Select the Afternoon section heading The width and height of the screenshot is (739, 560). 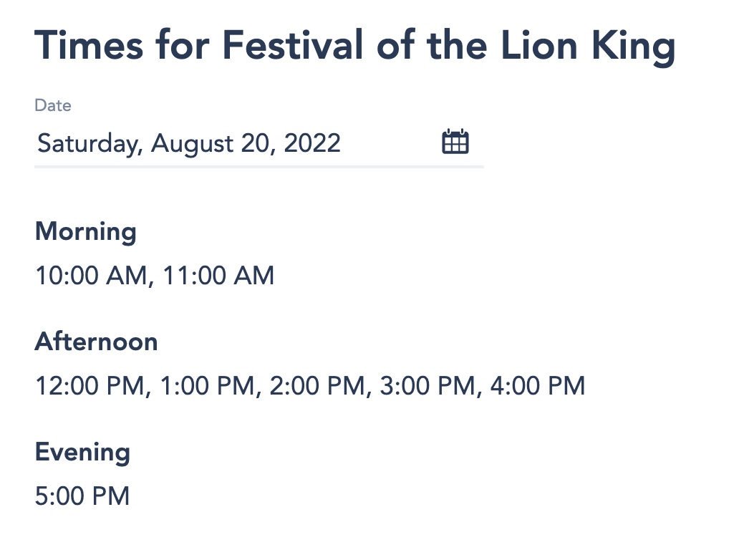96,342
